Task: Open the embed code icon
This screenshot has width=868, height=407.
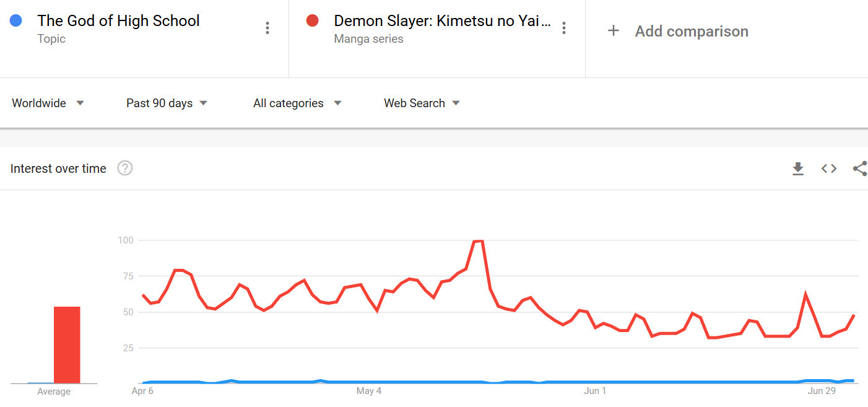Action: 829,168
